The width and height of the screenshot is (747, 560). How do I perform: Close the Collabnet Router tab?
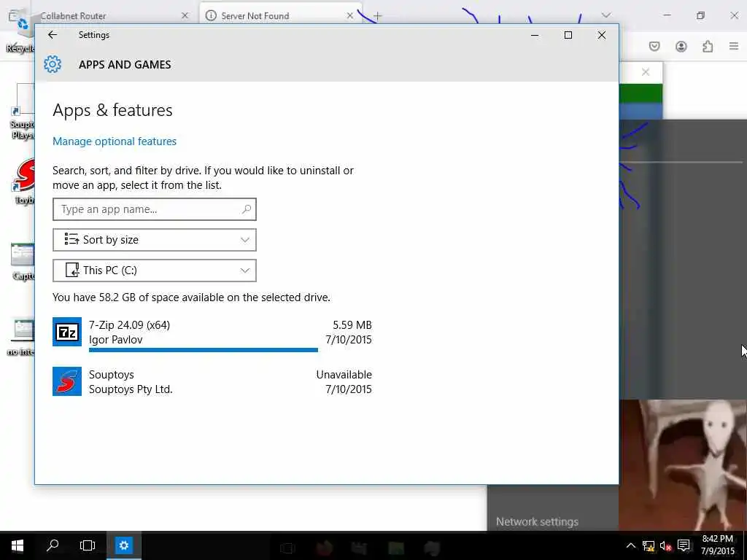click(x=185, y=16)
